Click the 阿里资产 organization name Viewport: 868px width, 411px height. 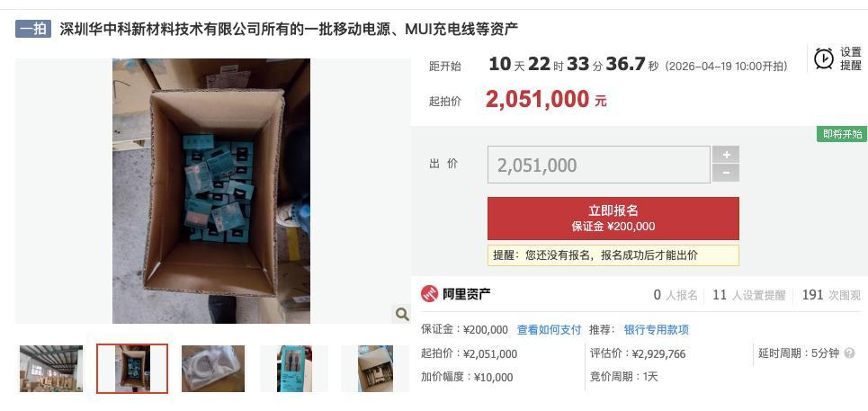point(466,294)
